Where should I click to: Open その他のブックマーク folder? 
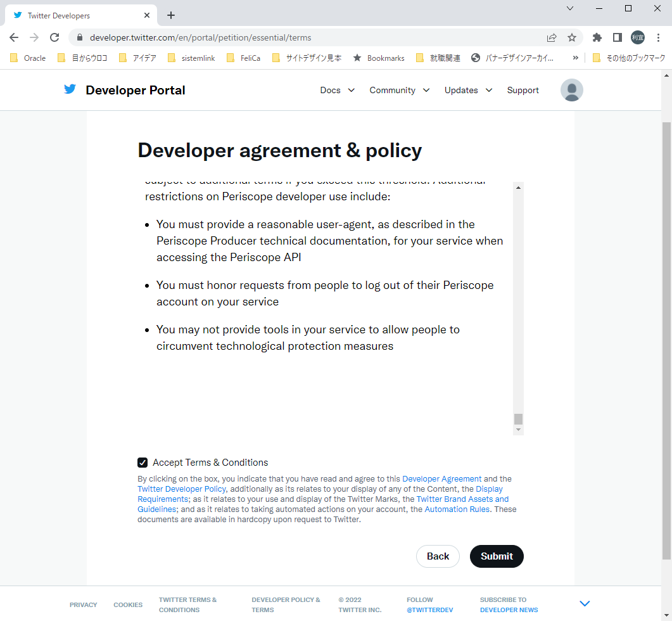click(x=629, y=58)
